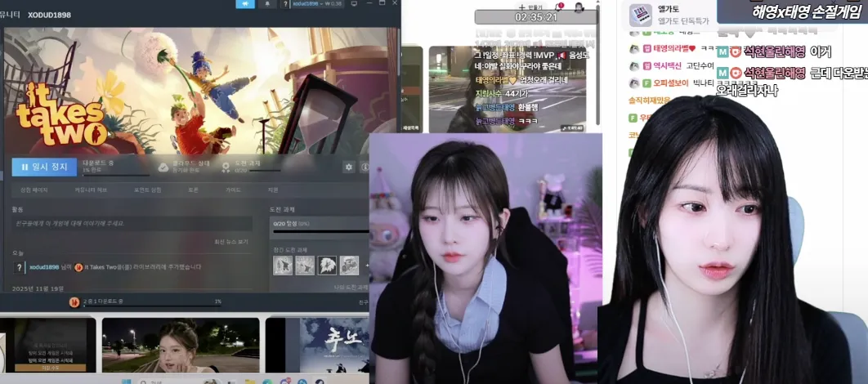Click the 지림사수 chat name in overlay

[x=489, y=93]
